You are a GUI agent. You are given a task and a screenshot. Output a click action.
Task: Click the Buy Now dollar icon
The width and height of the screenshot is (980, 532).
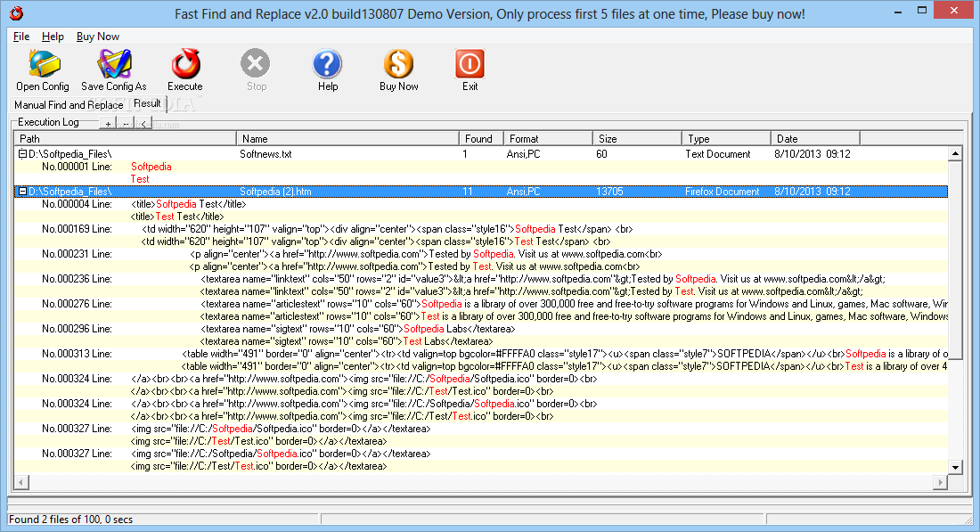pos(399,64)
